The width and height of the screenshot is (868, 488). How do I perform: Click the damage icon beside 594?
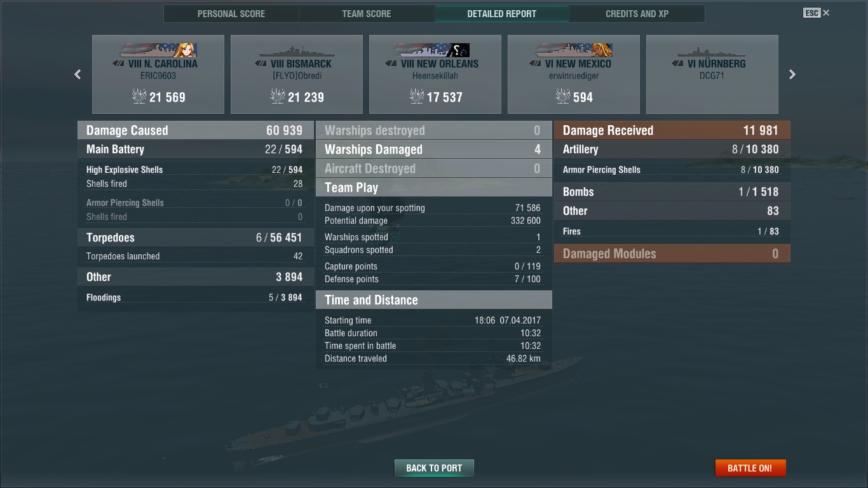tap(563, 96)
